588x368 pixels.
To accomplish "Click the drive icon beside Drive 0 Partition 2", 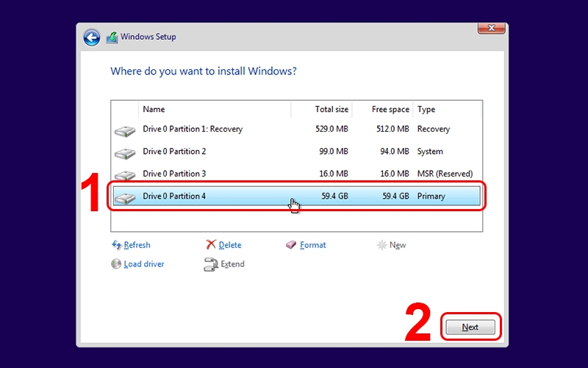I will tap(125, 153).
